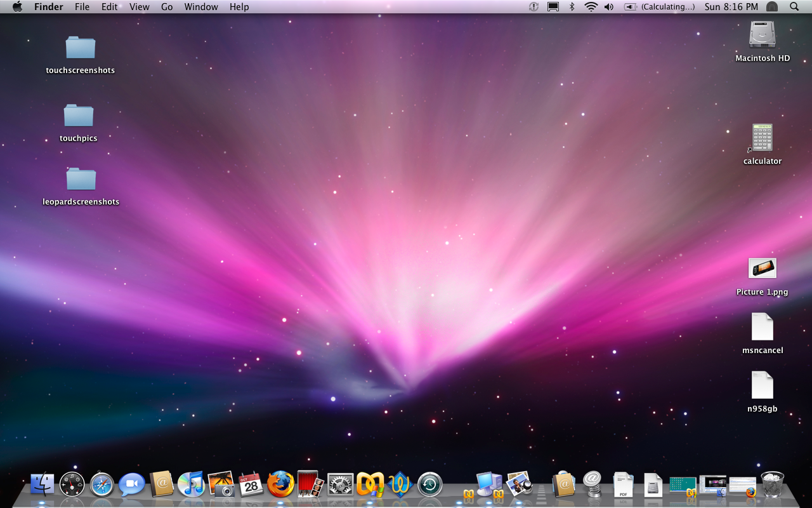812x508 pixels.
Task: Select the leopardscreenshots folder
Action: [x=81, y=179]
